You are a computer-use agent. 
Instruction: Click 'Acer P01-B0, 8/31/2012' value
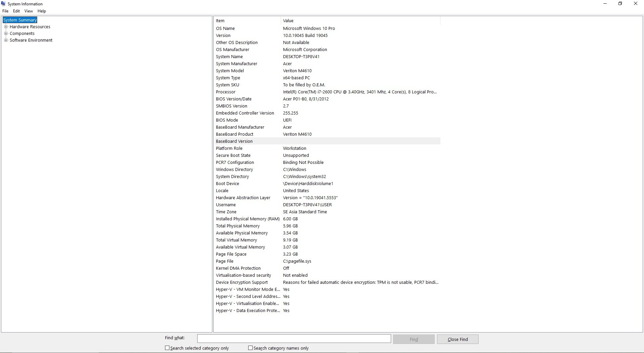(x=306, y=99)
